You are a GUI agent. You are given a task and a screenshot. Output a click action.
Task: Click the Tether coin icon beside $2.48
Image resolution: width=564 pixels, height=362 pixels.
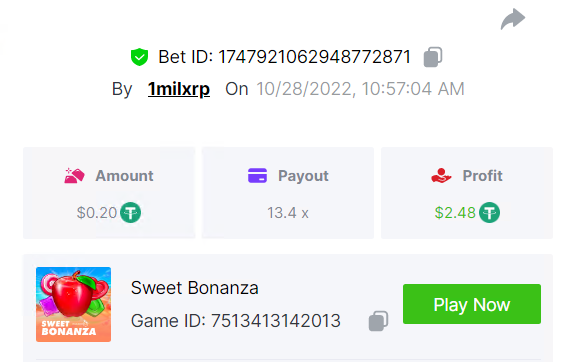point(489,213)
